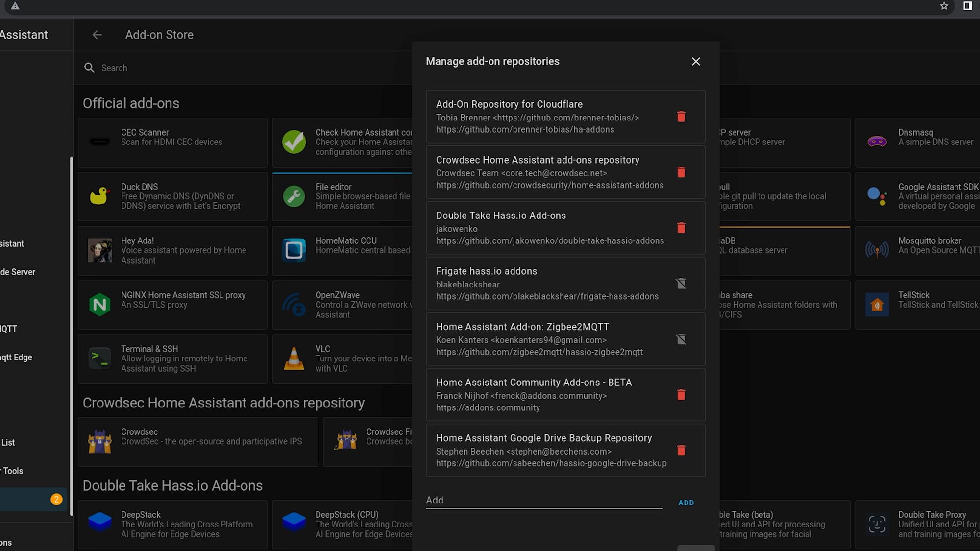Click the Crowdsec repository GitHub URL

coord(550,185)
